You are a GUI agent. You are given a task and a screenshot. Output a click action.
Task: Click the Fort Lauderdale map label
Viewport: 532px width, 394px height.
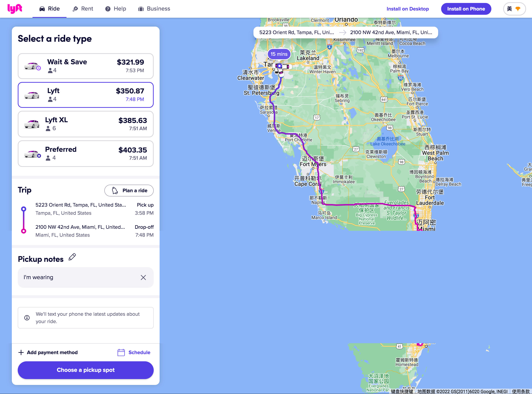pyautogui.click(x=430, y=197)
